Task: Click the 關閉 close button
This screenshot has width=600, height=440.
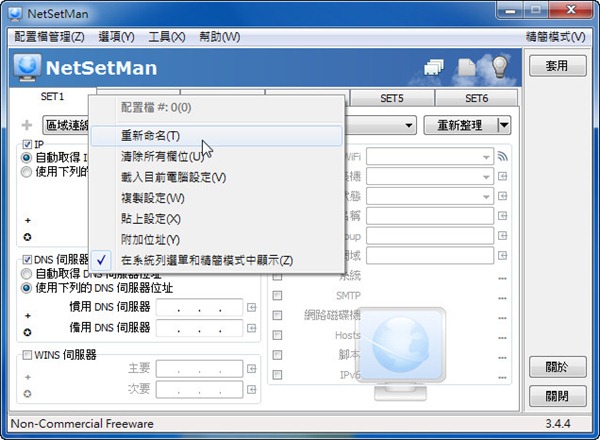Action: pos(558,396)
